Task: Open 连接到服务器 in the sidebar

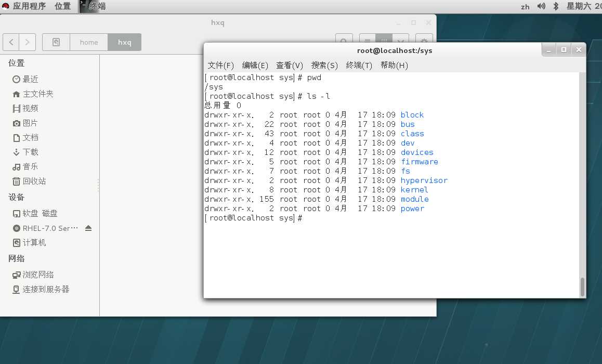Action: pos(45,290)
